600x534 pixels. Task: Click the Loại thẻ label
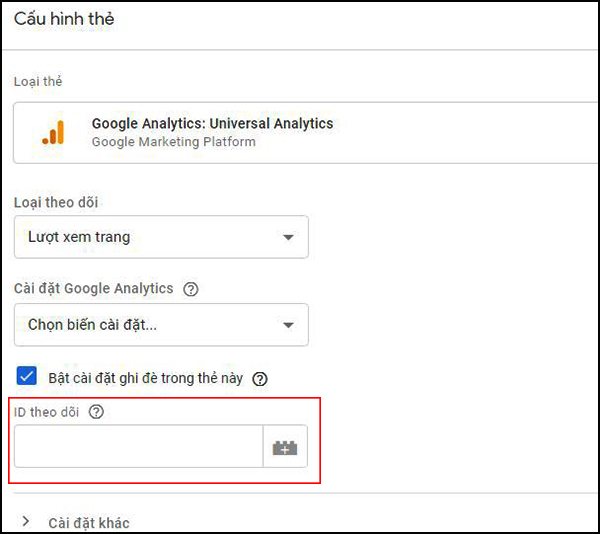pyautogui.click(x=38, y=81)
